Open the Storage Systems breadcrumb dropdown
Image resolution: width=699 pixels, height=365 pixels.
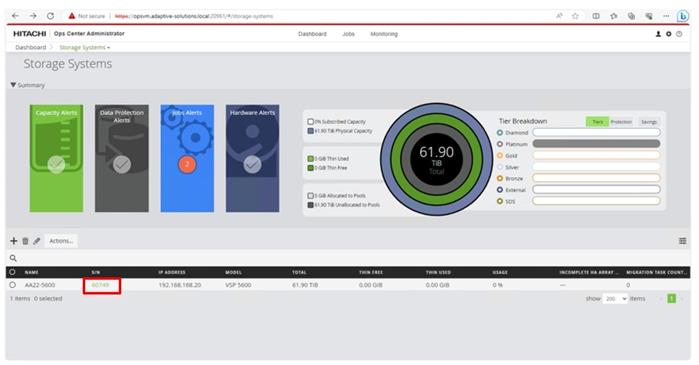[85, 47]
